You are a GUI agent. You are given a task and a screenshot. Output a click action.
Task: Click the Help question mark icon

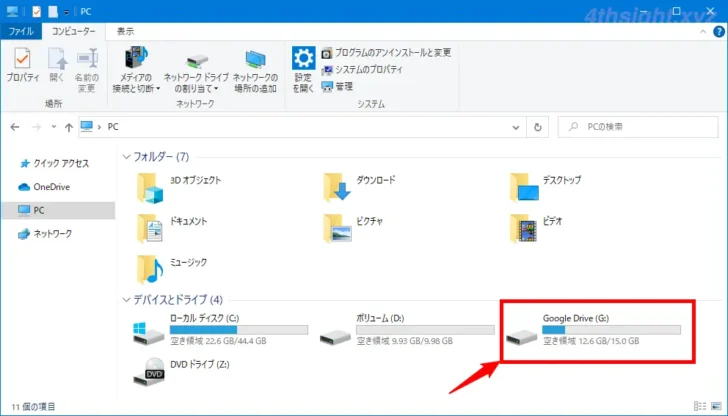pos(718,32)
